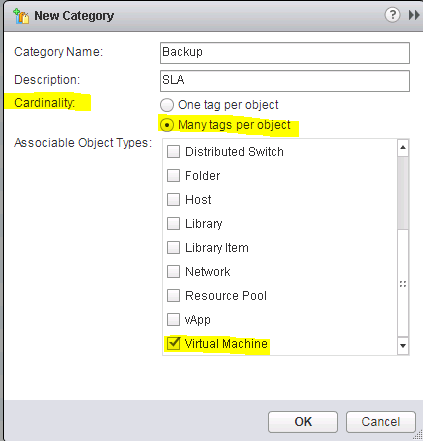The height and width of the screenshot is (441, 423).
Task: Click the list scroll down arrow
Action: click(x=403, y=346)
